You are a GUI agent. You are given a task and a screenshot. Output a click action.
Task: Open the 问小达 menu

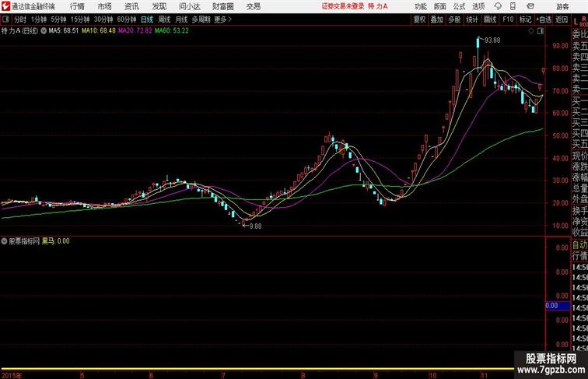(x=189, y=6)
